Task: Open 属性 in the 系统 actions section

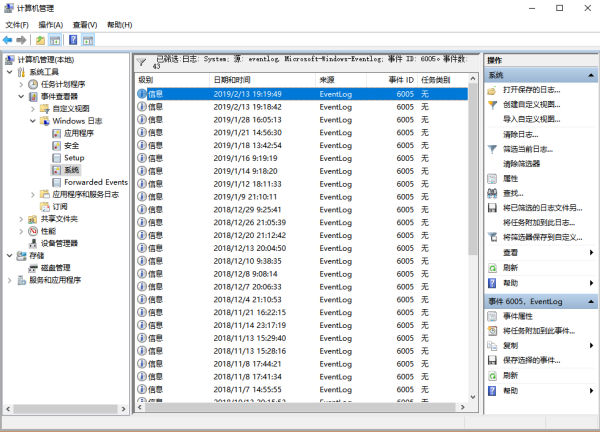Action: pos(510,178)
